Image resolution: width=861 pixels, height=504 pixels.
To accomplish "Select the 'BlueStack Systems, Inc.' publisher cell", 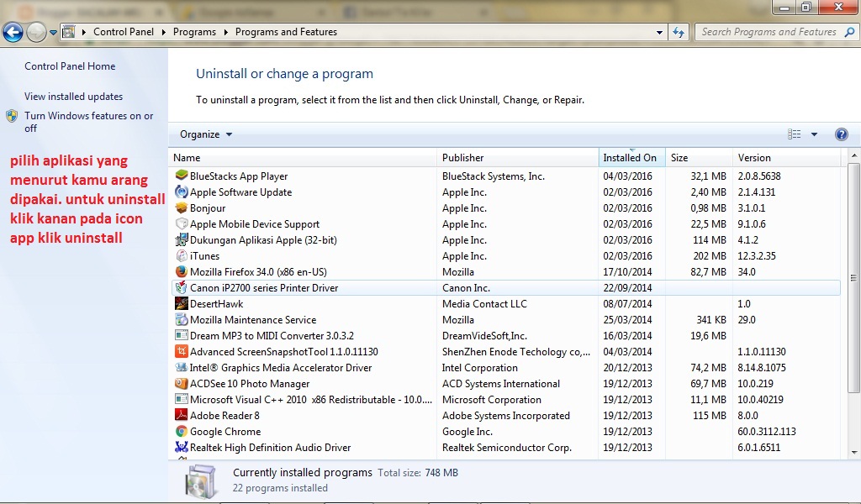I will (493, 176).
